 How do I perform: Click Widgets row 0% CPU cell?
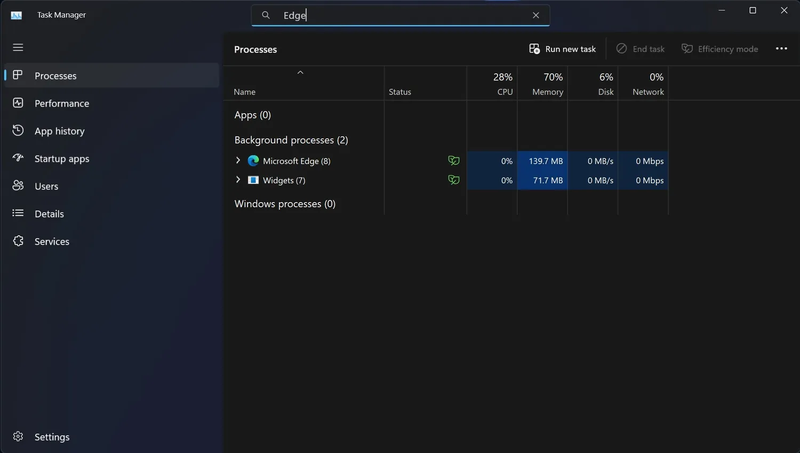coord(492,180)
